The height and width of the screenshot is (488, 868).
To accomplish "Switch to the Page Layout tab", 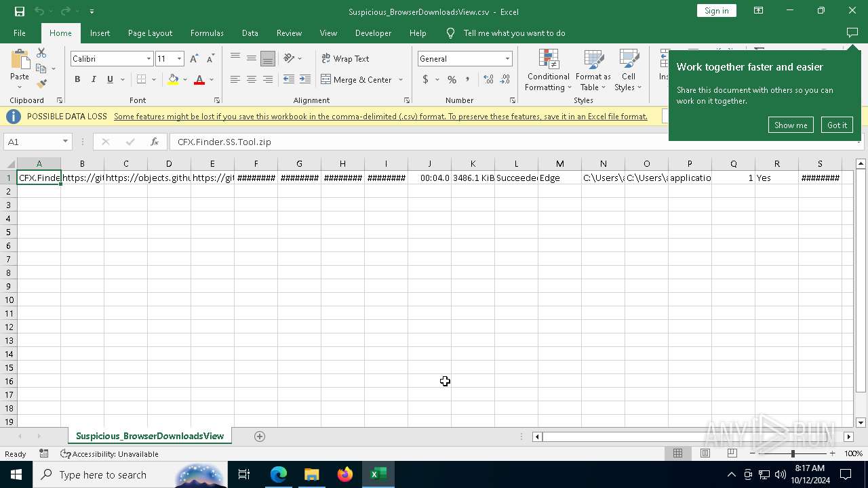I will click(x=150, y=33).
